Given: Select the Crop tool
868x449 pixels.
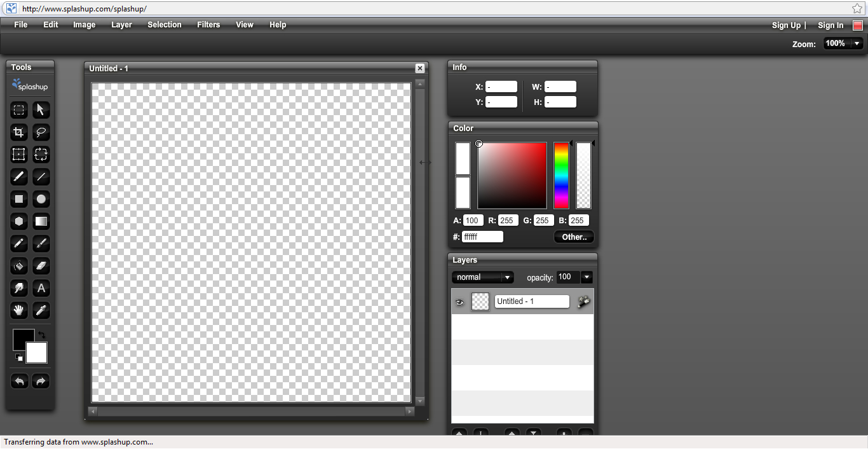Looking at the screenshot, I should pyautogui.click(x=19, y=132).
